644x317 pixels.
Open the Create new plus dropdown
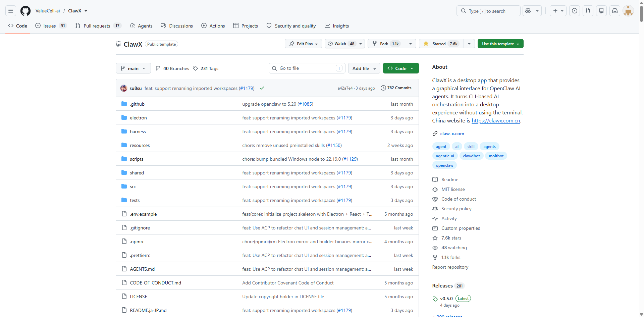tap(558, 11)
